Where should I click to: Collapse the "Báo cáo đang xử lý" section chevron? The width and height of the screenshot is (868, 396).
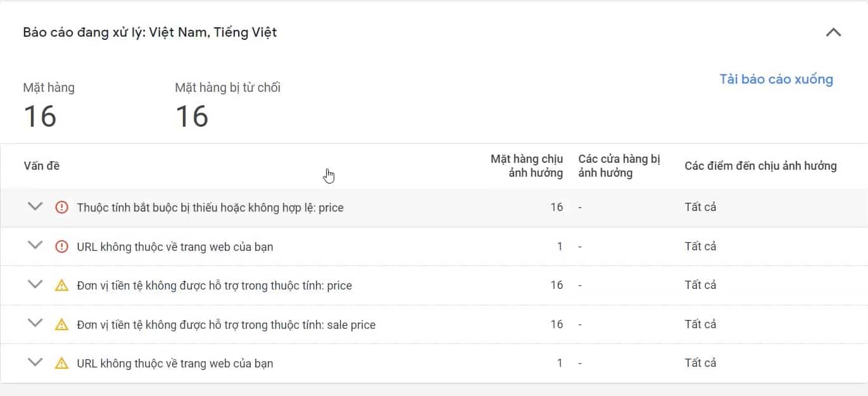(833, 32)
